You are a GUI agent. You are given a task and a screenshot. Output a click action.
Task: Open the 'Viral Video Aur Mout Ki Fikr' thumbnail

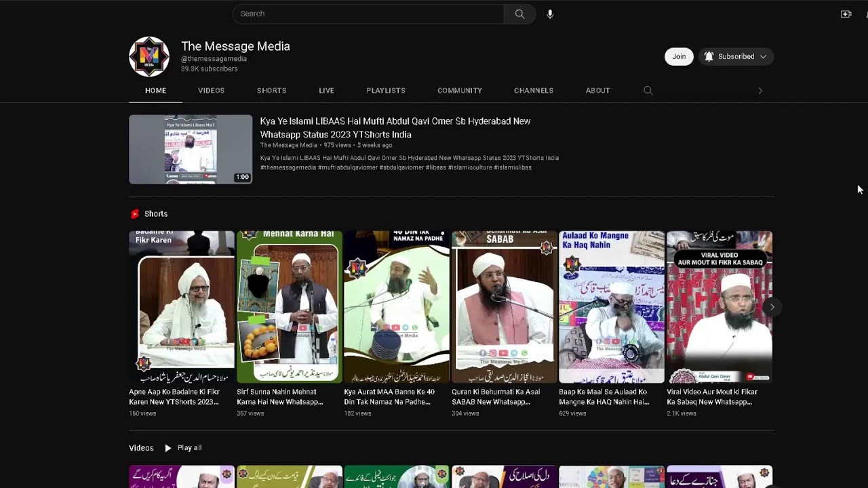pyautogui.click(x=719, y=307)
